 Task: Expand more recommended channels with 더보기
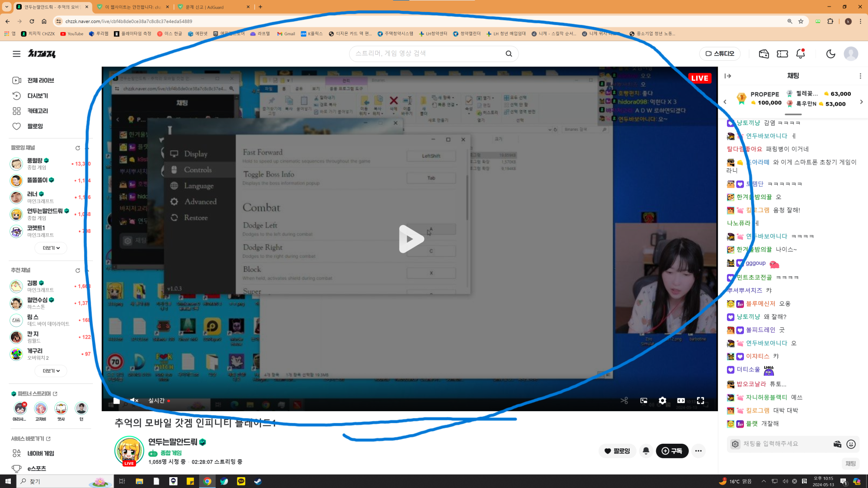coord(51,371)
